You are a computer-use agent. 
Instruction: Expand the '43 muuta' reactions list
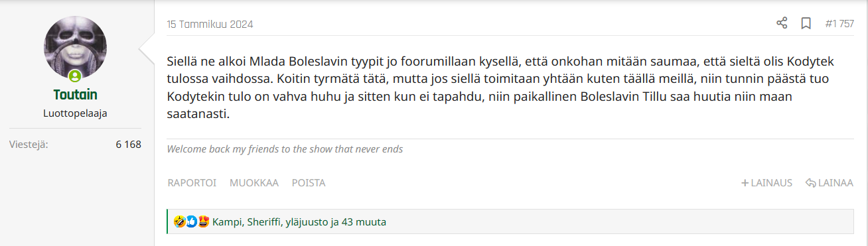364,222
